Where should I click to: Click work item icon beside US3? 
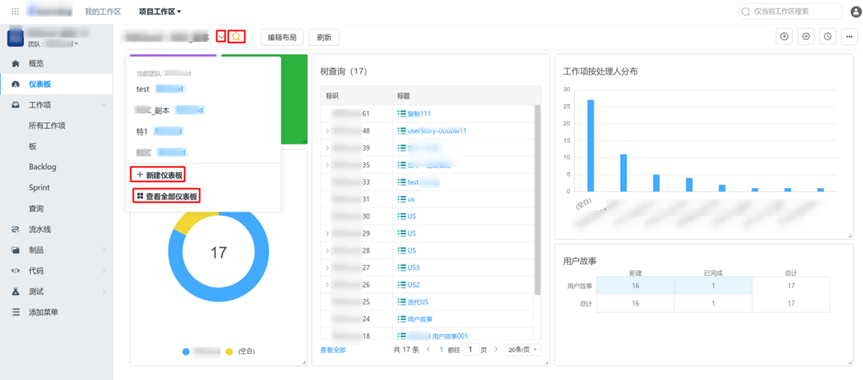(x=401, y=268)
